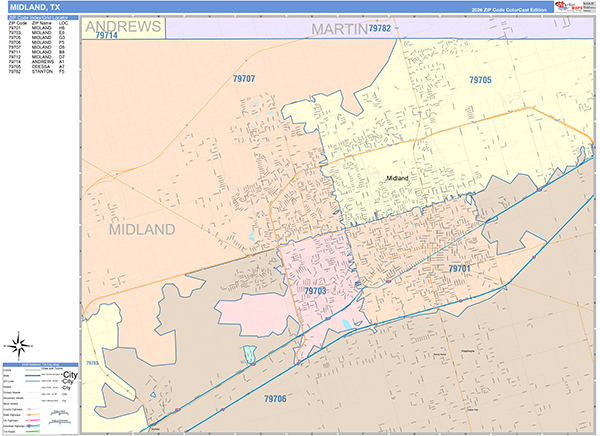The image size is (600, 436).
Task: Click the 79703 ZIP label in pink area
Action: pos(315,291)
